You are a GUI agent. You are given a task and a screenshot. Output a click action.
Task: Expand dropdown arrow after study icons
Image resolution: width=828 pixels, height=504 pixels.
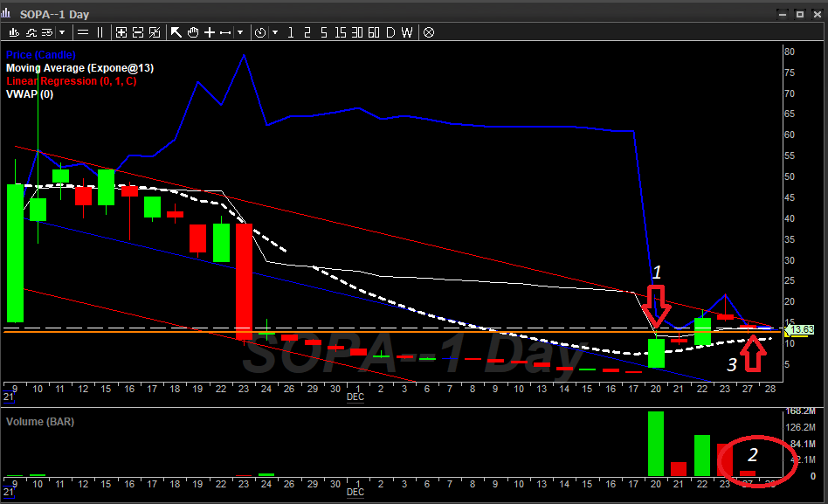[x=62, y=32]
